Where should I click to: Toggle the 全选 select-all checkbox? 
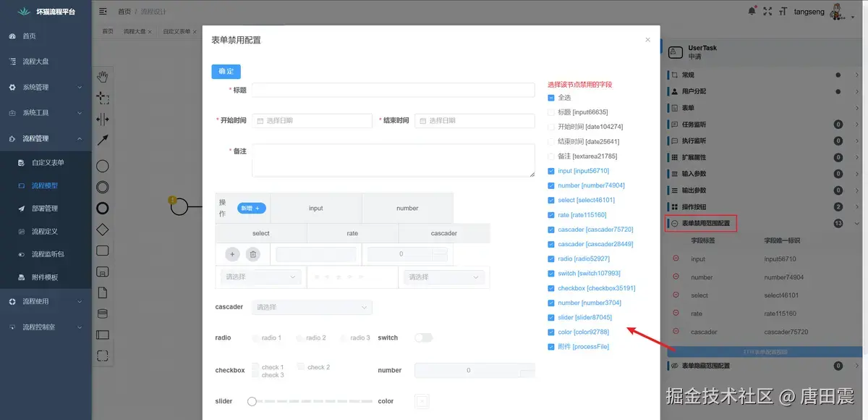[x=551, y=98]
